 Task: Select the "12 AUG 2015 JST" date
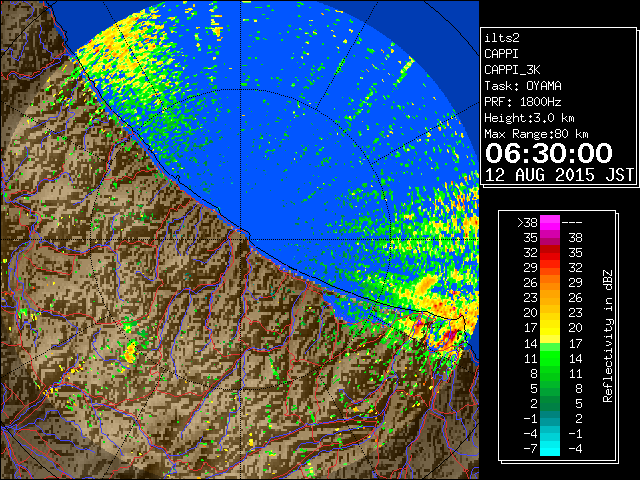tap(559, 175)
